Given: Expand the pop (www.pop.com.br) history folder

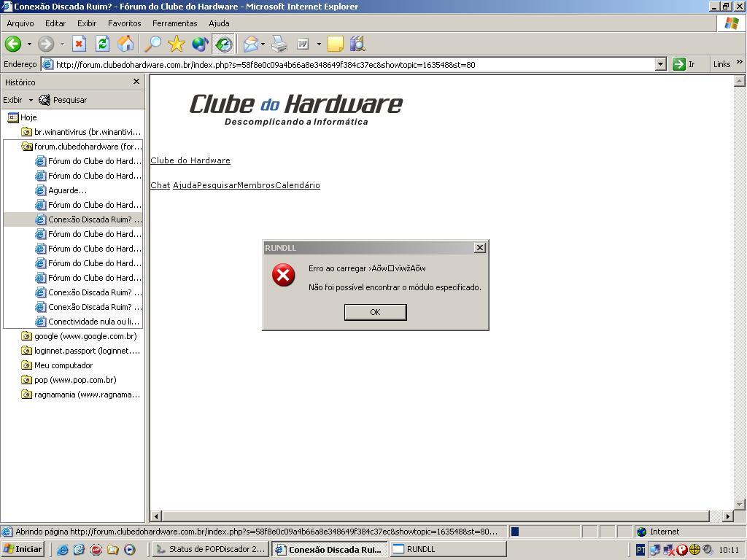Looking at the screenshot, I should (x=69, y=380).
